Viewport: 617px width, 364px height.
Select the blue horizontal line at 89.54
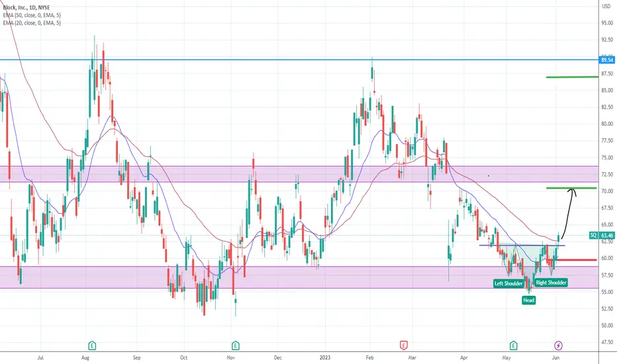[299, 60]
